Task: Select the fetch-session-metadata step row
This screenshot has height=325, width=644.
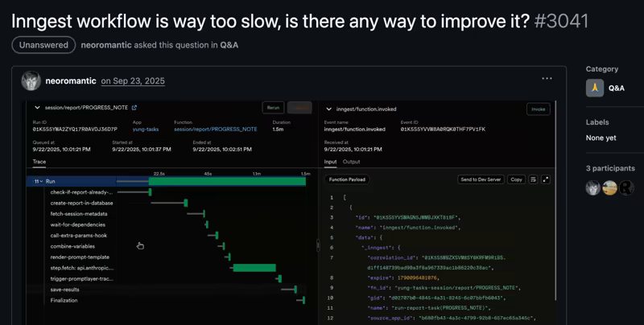Action: click(167, 214)
